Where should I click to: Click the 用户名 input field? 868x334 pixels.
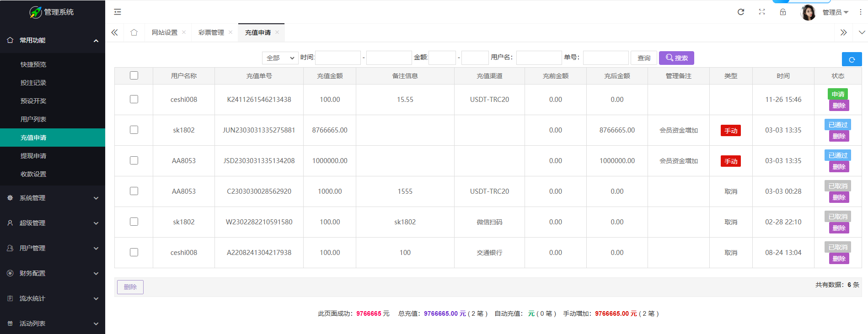point(539,58)
